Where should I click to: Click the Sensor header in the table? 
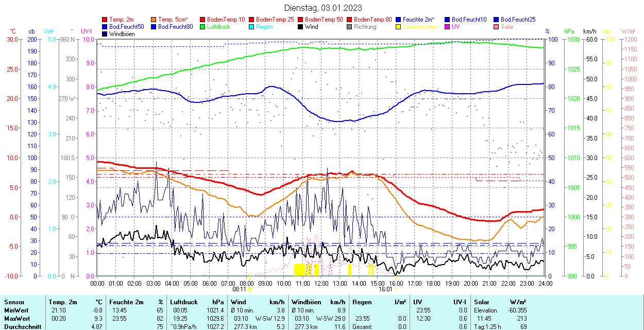pos(14,302)
